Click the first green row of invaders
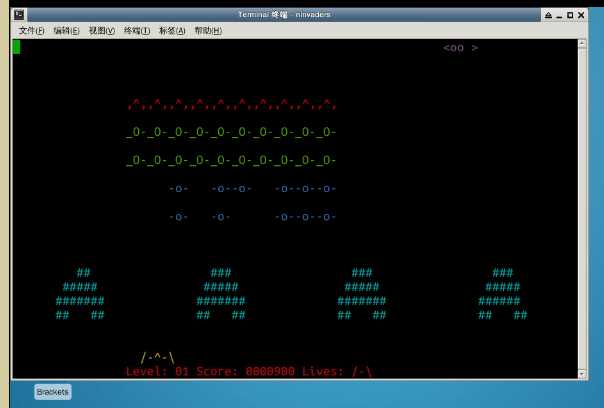This screenshot has width=604, height=408. [231, 132]
